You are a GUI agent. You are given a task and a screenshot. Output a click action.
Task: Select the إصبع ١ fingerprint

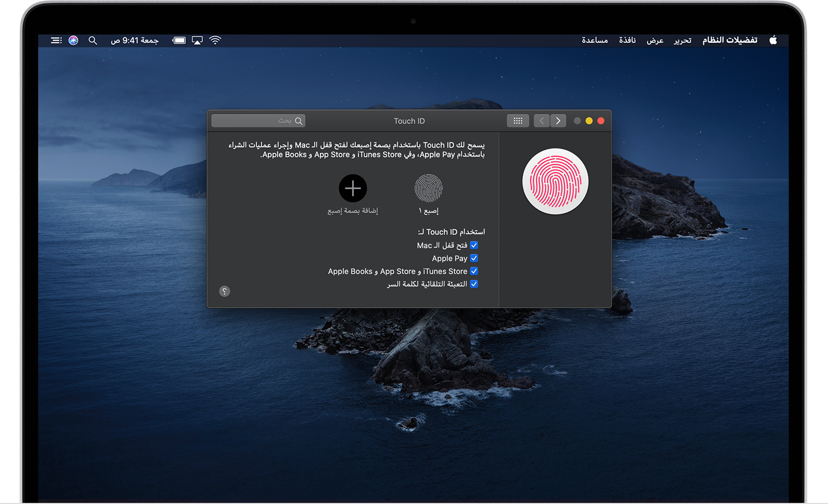click(428, 188)
